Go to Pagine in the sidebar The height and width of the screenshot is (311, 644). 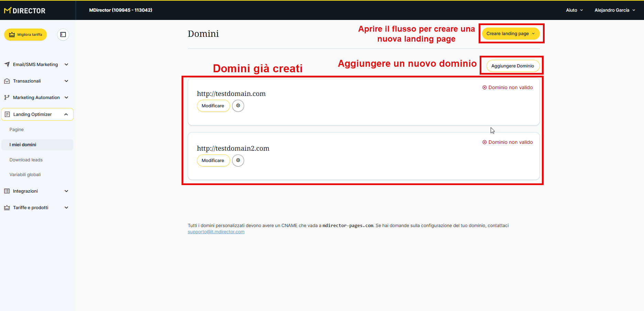(17, 130)
